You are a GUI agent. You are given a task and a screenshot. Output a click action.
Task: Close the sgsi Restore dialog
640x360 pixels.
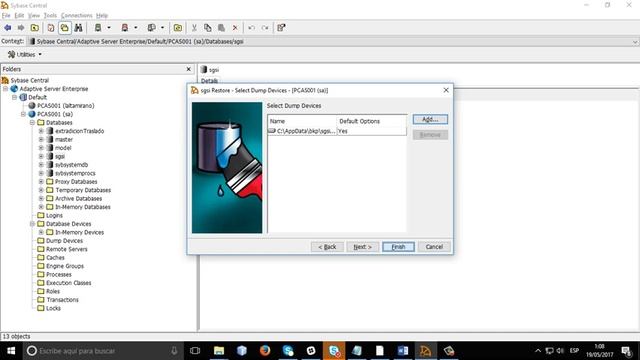coord(446,90)
